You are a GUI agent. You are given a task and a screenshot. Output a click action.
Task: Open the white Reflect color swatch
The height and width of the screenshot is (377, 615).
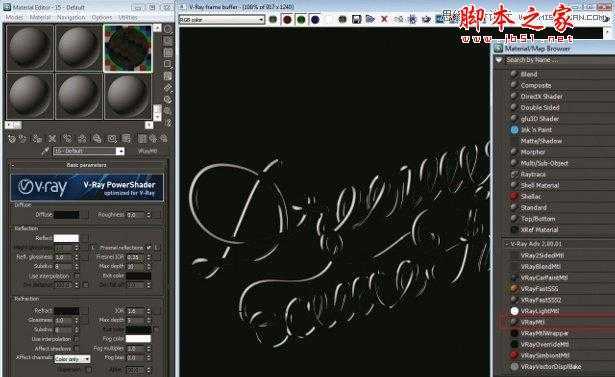tap(66, 238)
